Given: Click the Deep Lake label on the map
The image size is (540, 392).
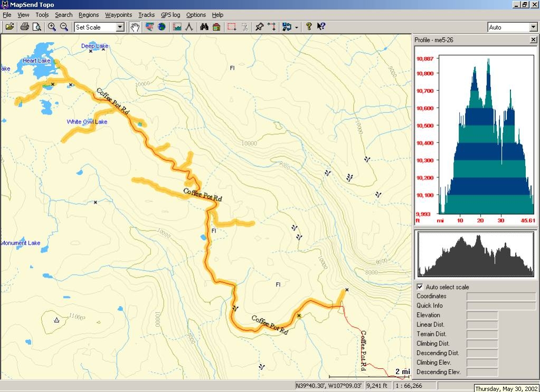Looking at the screenshot, I should tap(94, 46).
